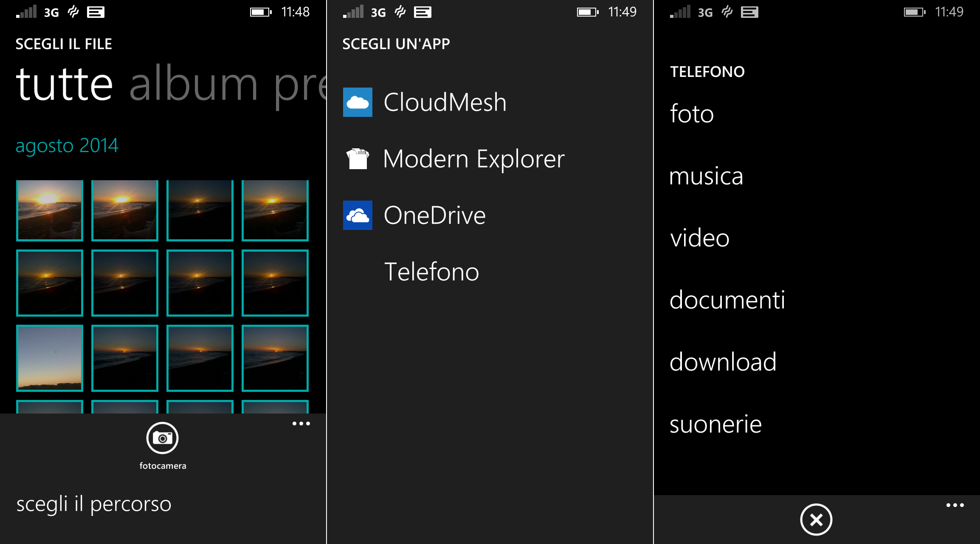Expand app bar dots in Telefono screen
The image size is (980, 544).
coord(955,505)
